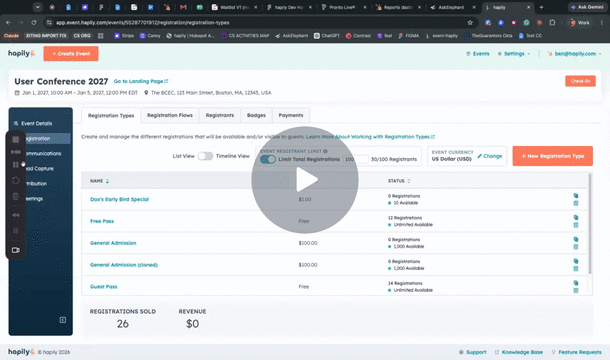The width and height of the screenshot is (610, 360).
Task: Switch to the AskElephant browser tab
Action: [x=451, y=7]
